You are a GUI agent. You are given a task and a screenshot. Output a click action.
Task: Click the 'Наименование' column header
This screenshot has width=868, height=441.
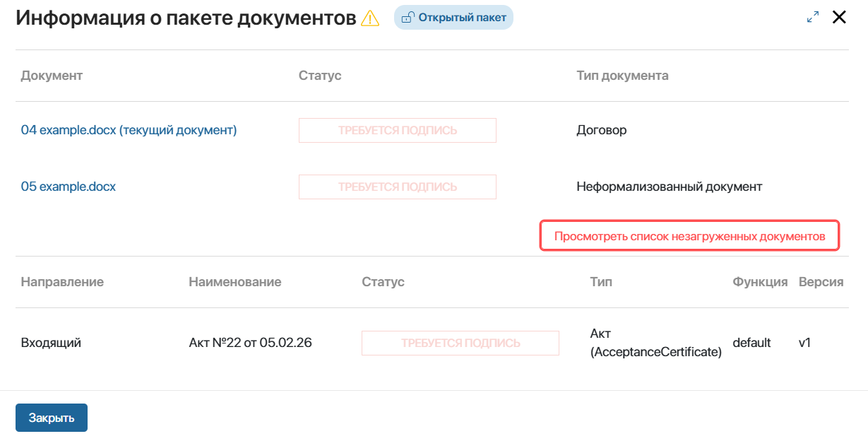coord(235,282)
